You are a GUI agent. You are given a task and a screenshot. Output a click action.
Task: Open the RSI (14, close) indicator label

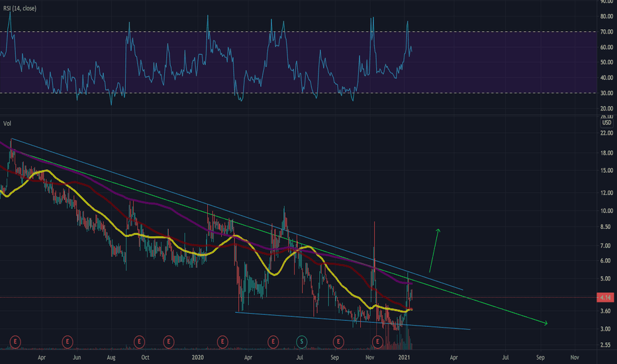[x=20, y=8]
